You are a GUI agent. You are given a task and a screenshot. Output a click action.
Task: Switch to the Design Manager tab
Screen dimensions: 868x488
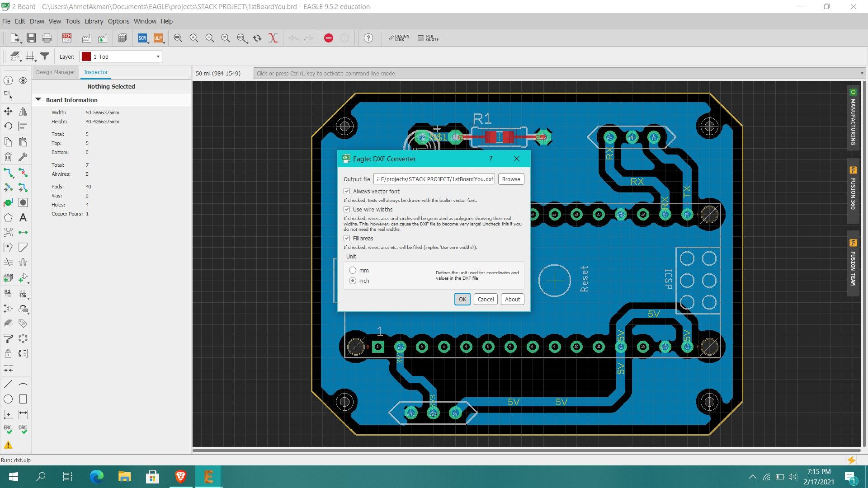(56, 72)
